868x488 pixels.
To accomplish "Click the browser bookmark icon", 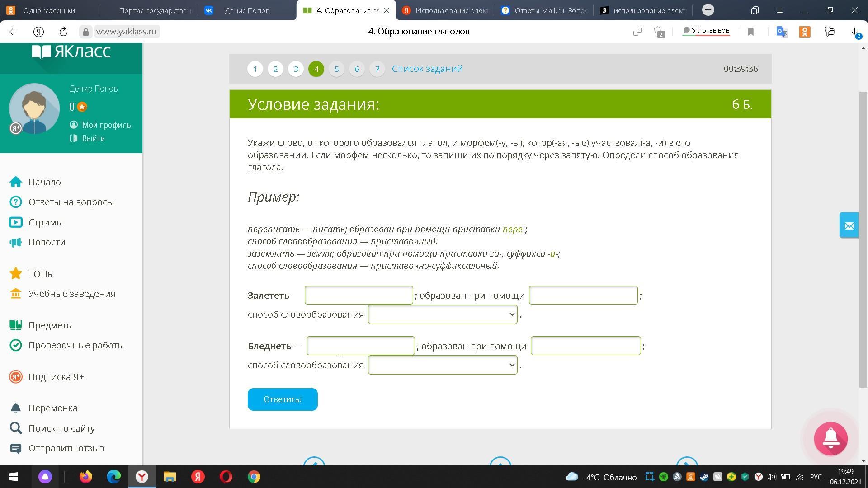I will [x=750, y=32].
